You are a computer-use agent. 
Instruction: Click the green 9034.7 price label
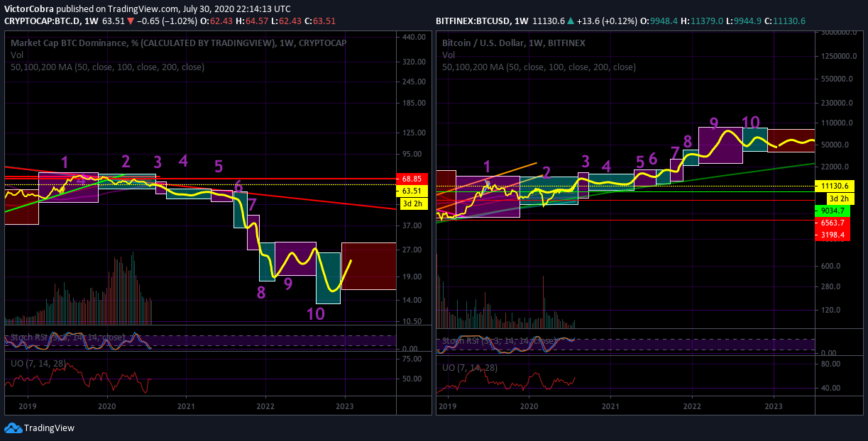[x=832, y=211]
